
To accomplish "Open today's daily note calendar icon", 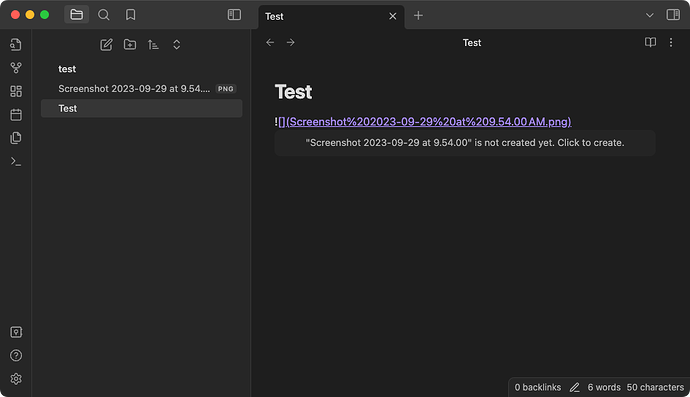I will [x=16, y=114].
